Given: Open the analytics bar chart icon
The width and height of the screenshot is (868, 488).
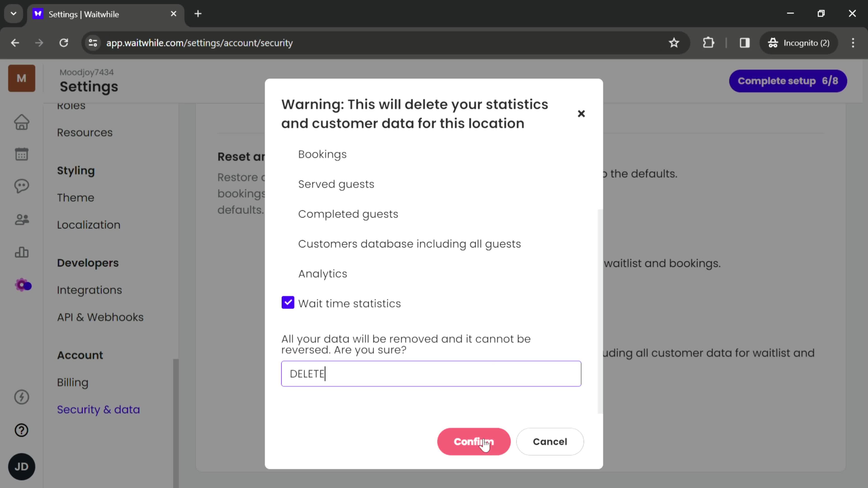Looking at the screenshot, I should point(21,252).
